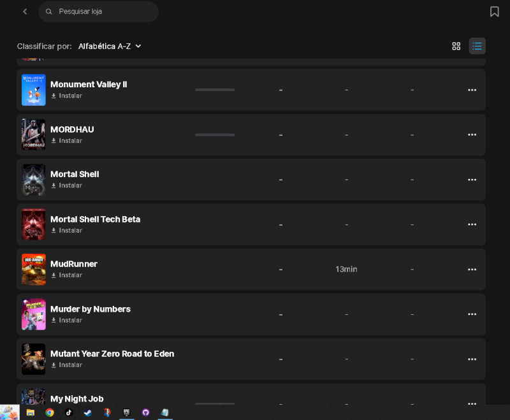Open more options for MORDHAU
The height and width of the screenshot is (420, 510).
472,135
